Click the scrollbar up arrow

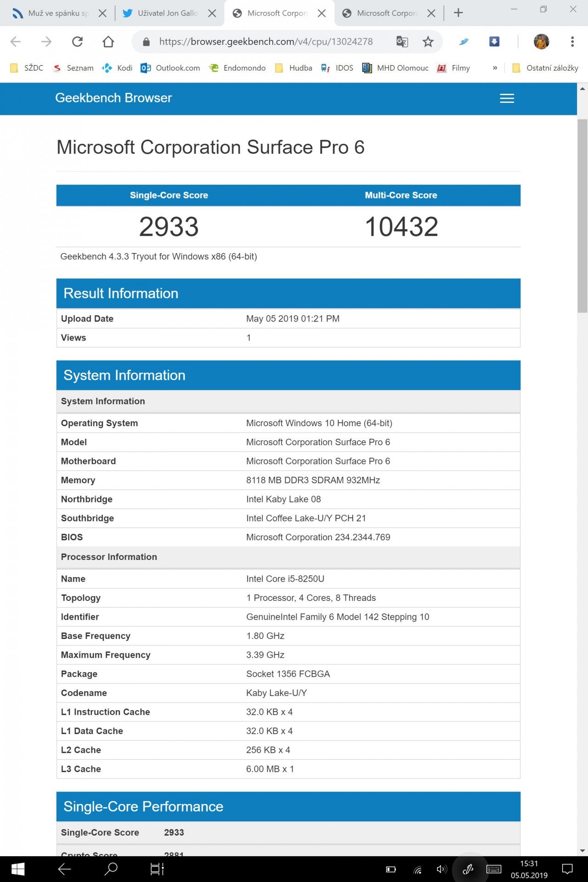[582, 89]
